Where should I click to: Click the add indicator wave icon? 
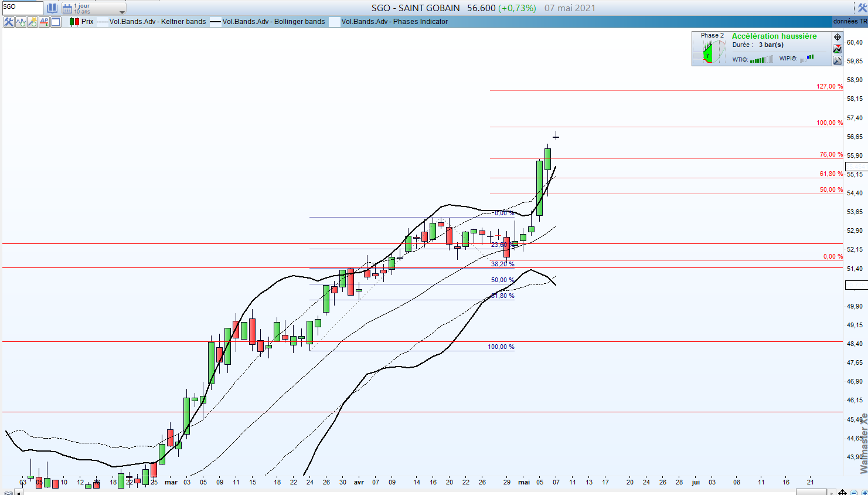click(x=21, y=22)
